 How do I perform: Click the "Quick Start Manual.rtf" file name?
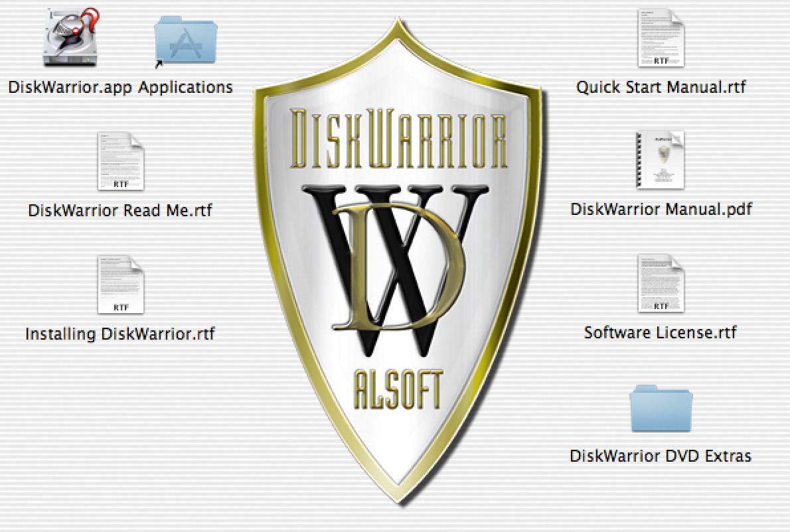coord(661,87)
